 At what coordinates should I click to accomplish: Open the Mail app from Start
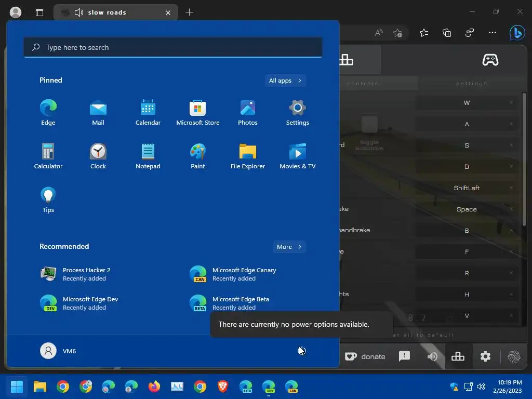pos(98,113)
